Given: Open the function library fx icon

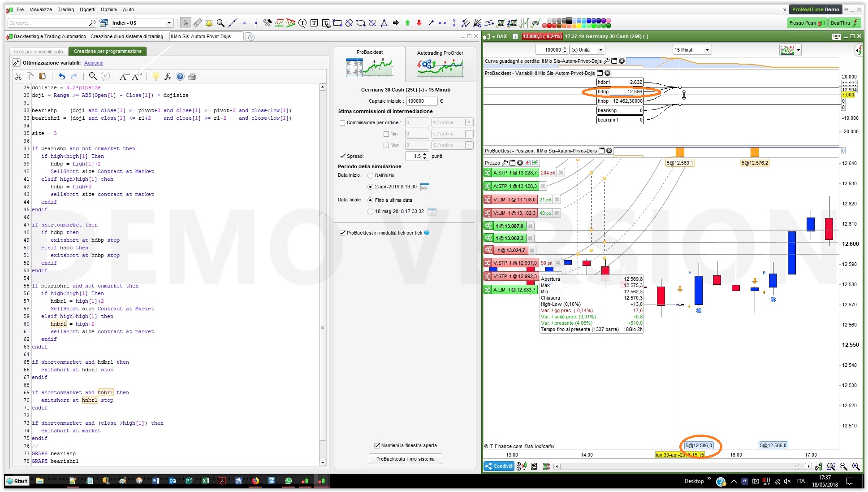Looking at the screenshot, I should point(168,76).
